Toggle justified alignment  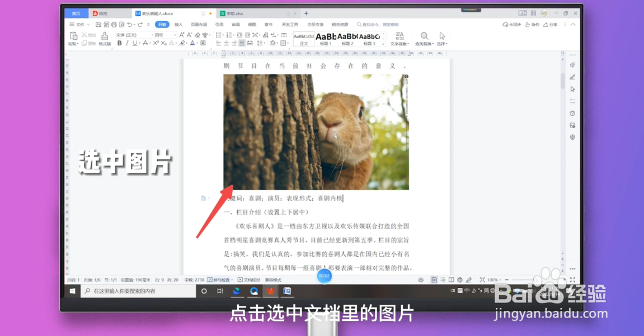coord(242,43)
